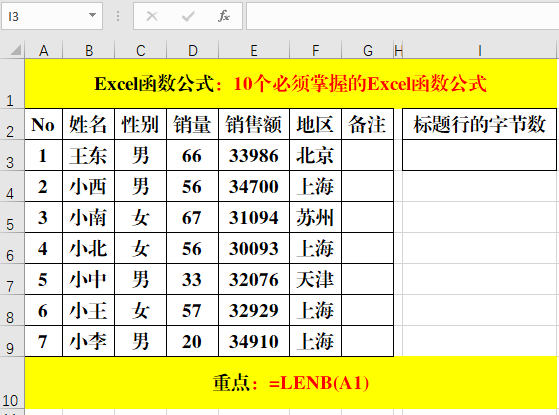Image resolution: width=559 pixels, height=415 pixels.
Task: Select column C header
Action: click(140, 51)
